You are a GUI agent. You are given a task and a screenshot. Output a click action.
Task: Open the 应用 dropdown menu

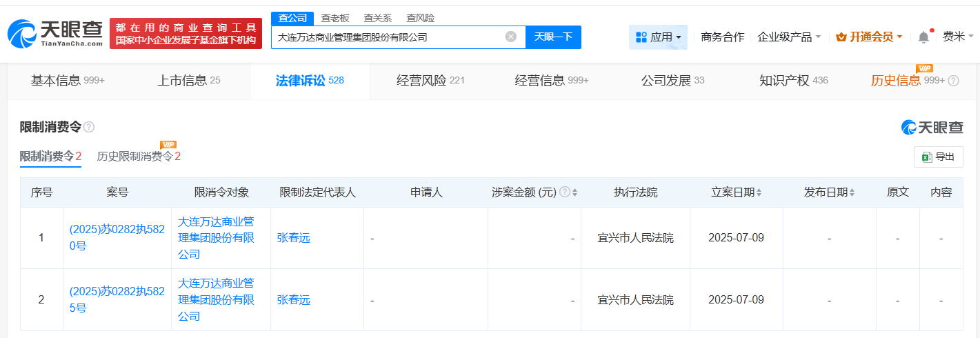[658, 37]
